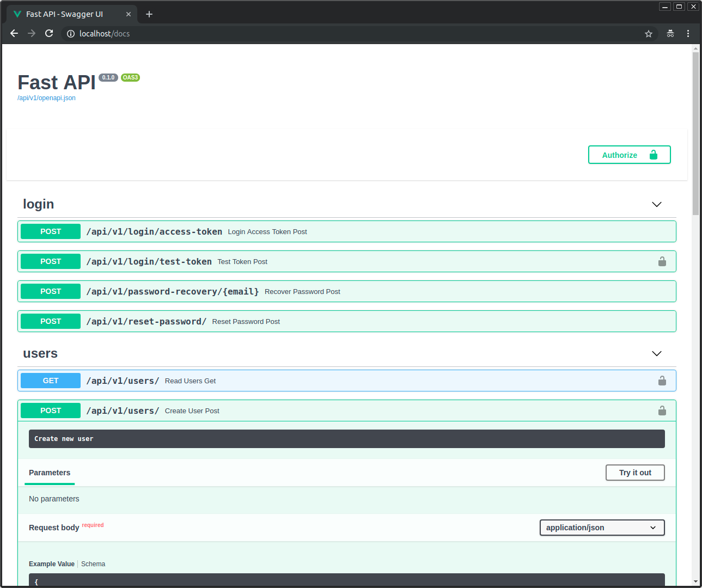Select the Fast API - Swagger UI browser tab
702x588 pixels.
pyautogui.click(x=65, y=14)
